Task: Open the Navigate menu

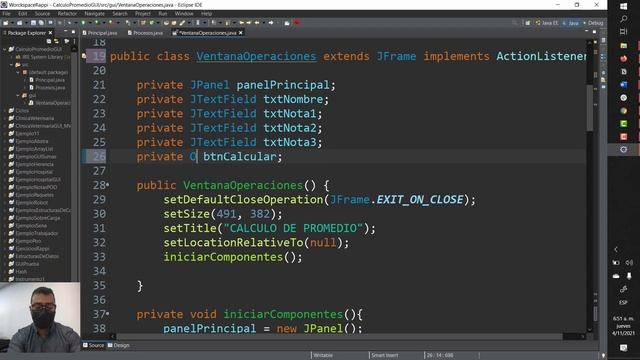Action: click(x=95, y=13)
